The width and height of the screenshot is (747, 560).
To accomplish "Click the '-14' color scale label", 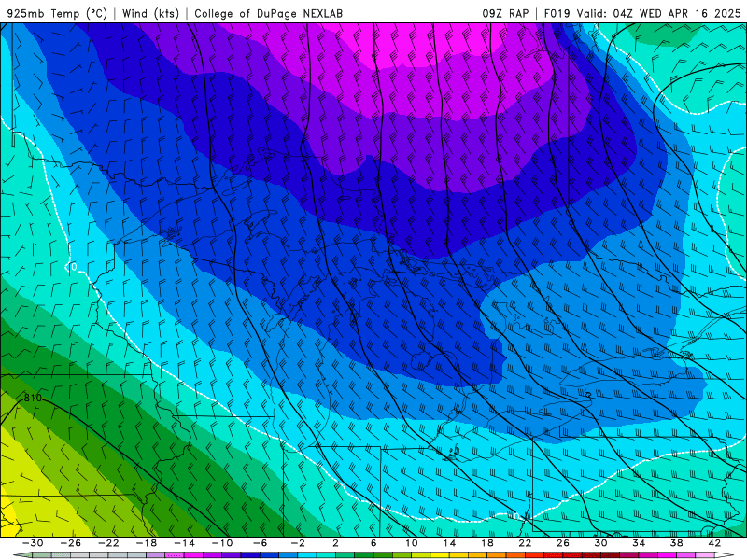I will pyautogui.click(x=184, y=543).
